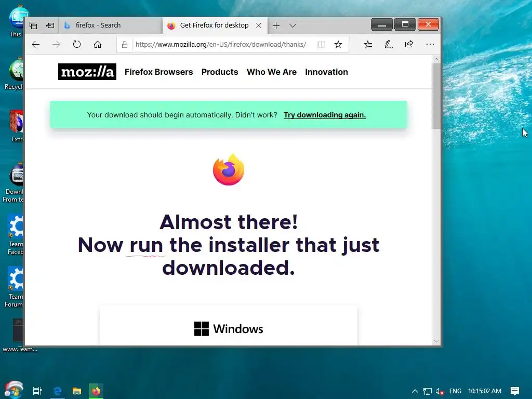Click the Firefox logo image on page
Image resolution: width=532 pixels, height=399 pixels.
pos(229,170)
